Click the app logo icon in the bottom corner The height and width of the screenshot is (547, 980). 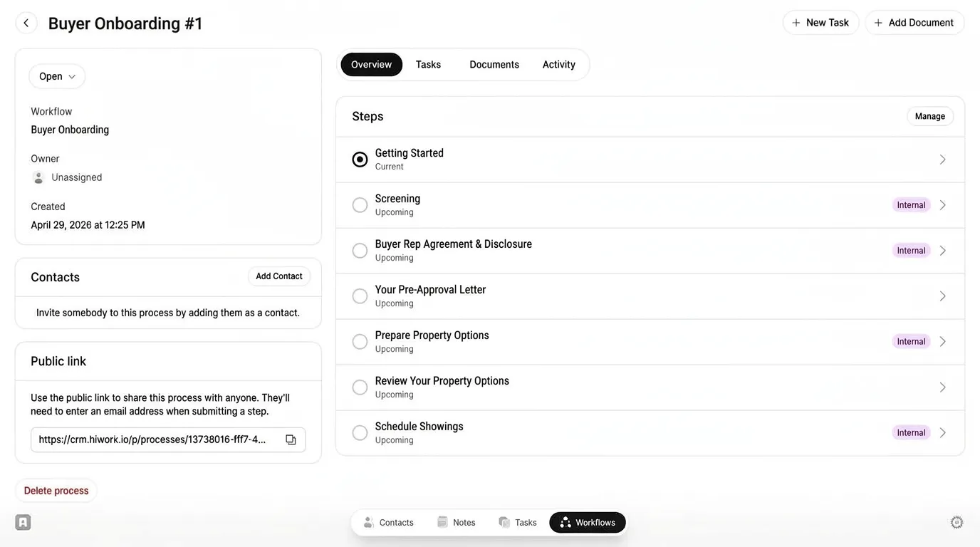(x=23, y=523)
